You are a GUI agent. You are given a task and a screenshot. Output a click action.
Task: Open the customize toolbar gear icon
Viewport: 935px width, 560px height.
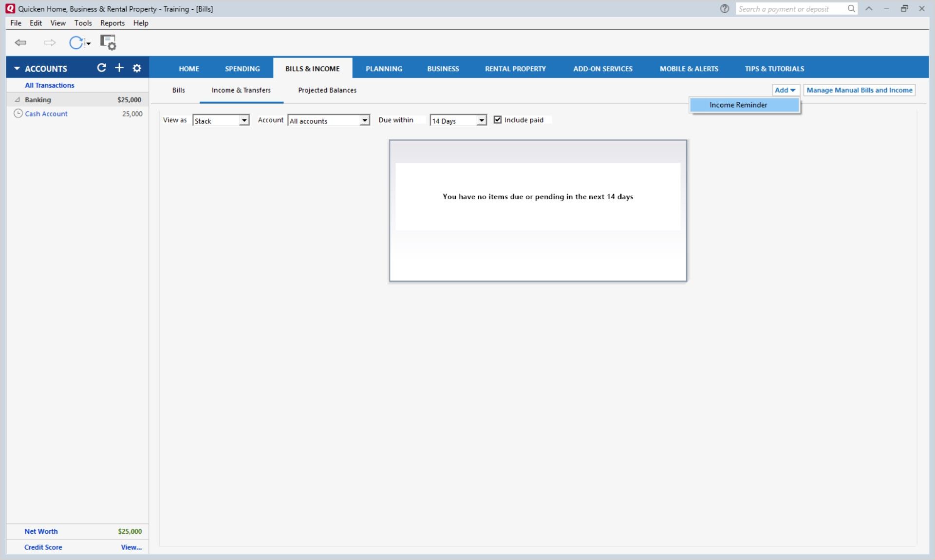coord(108,43)
